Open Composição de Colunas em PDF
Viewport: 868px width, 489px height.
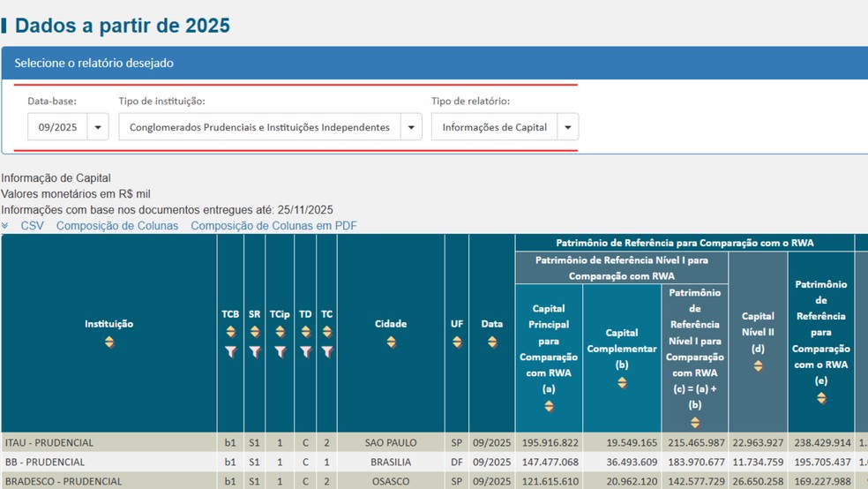[273, 226]
